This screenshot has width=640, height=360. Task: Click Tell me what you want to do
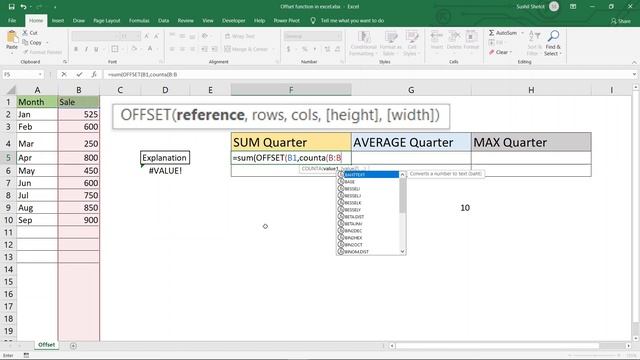click(352, 20)
